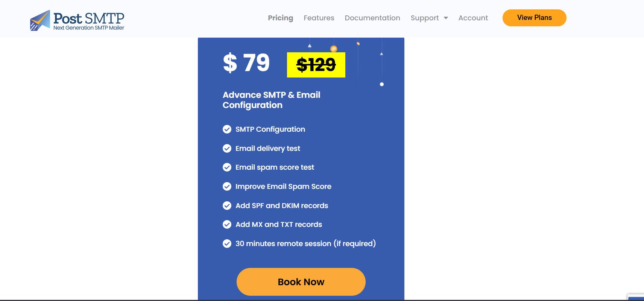Click checkmark icon beside SMTP Configuration

tap(227, 129)
